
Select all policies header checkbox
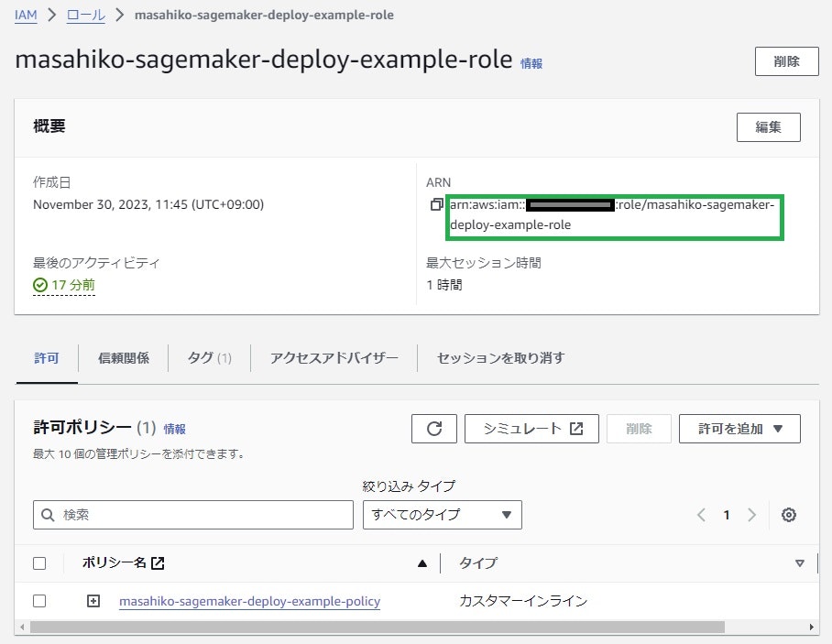pyautogui.click(x=39, y=562)
